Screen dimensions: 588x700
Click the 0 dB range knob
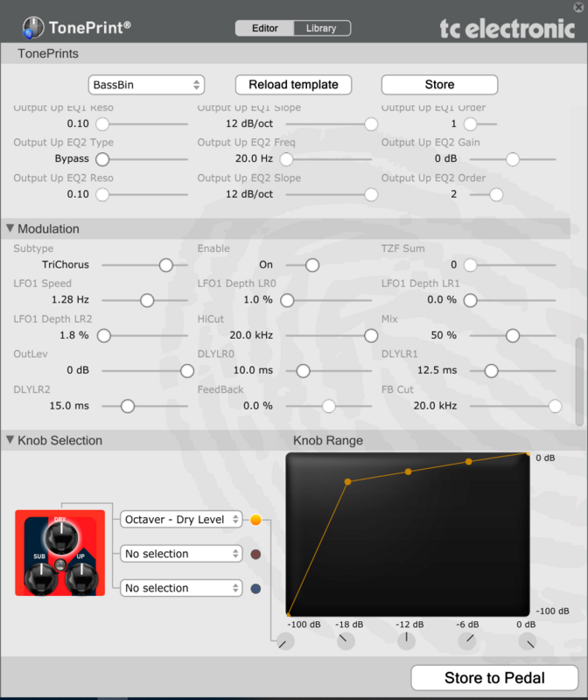pyautogui.click(x=528, y=641)
